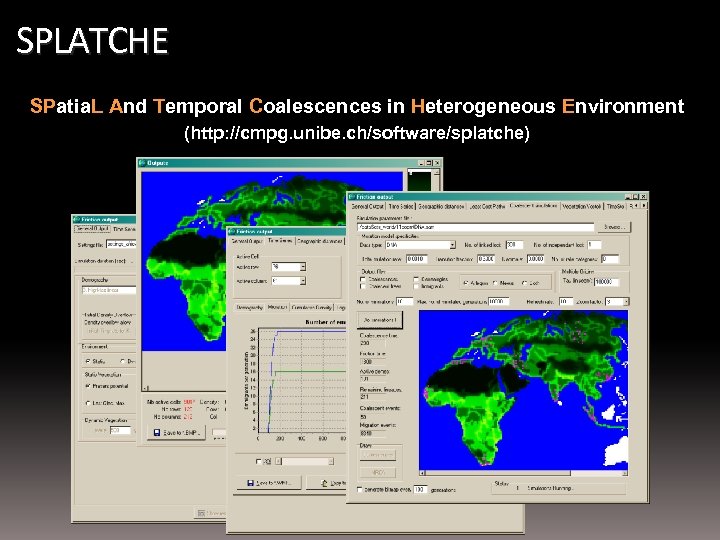Click the disk icon on the middle window's Save button
Screen dimensions: 720x540
point(250,483)
